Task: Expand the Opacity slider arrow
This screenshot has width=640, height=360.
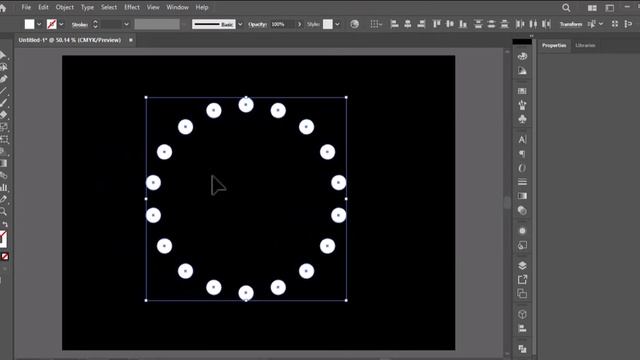Action: click(x=299, y=24)
